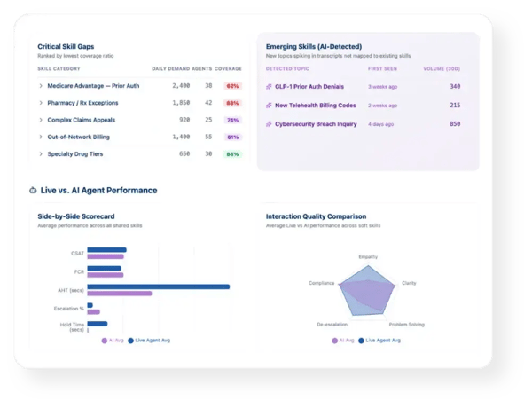The image size is (532, 408).
Task: Click the Emerging Skills (AI-Detected) heading
Action: point(314,46)
